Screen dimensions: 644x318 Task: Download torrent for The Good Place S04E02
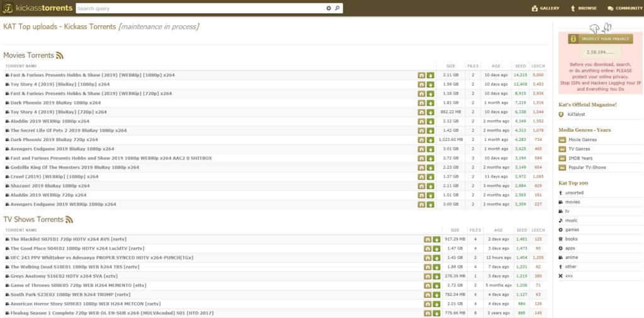point(436,249)
